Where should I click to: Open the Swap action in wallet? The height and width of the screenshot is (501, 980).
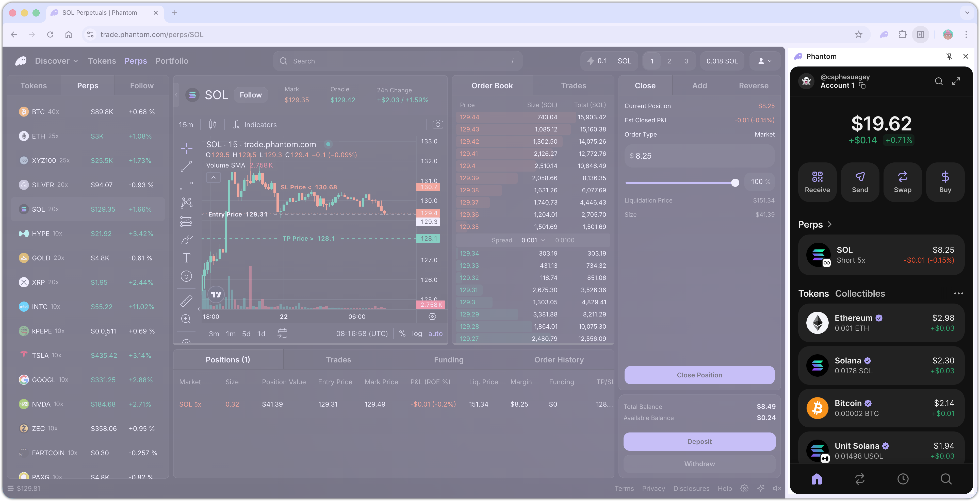902,182
